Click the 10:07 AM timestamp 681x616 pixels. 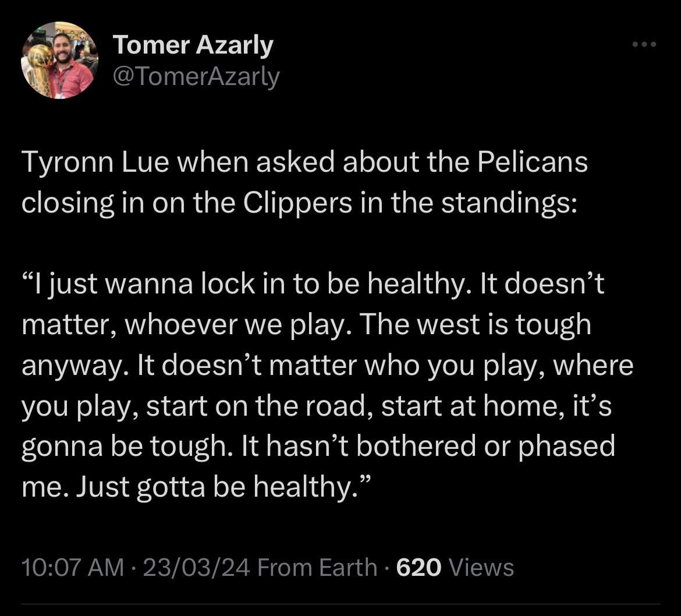pyautogui.click(x=73, y=567)
